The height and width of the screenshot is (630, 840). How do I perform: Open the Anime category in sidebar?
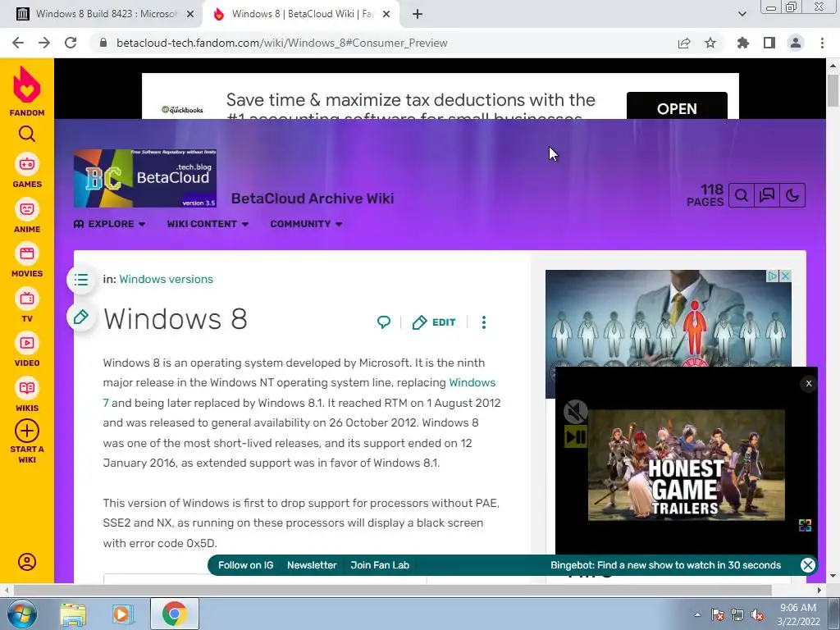coord(27,217)
